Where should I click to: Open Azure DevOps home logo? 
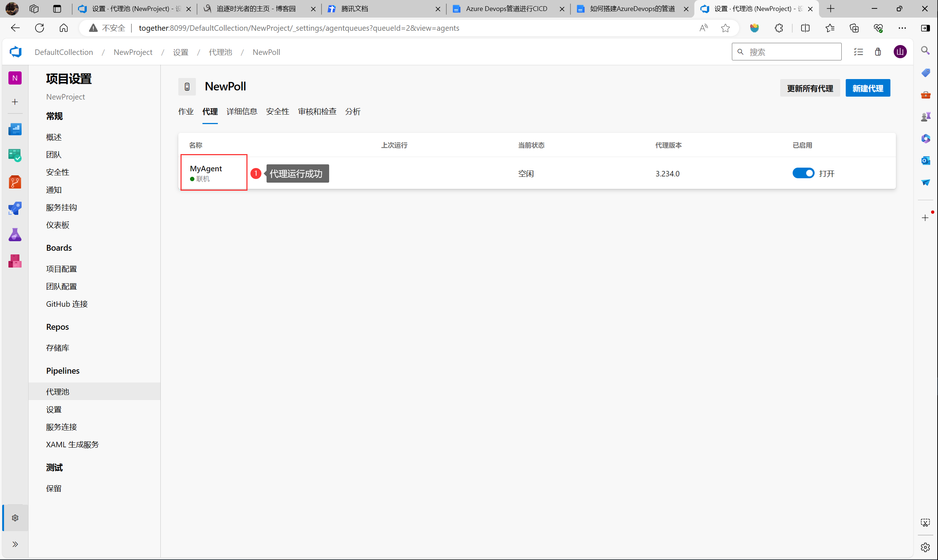pos(15,52)
